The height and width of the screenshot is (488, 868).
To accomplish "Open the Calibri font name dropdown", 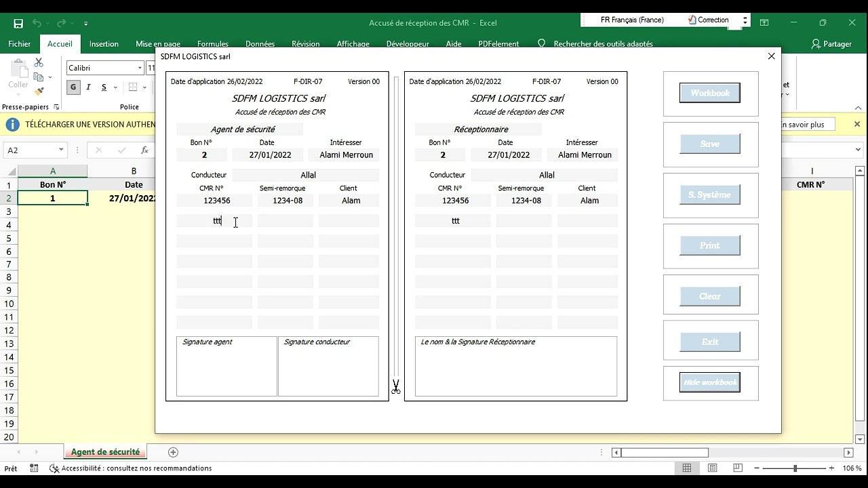I will tap(140, 68).
